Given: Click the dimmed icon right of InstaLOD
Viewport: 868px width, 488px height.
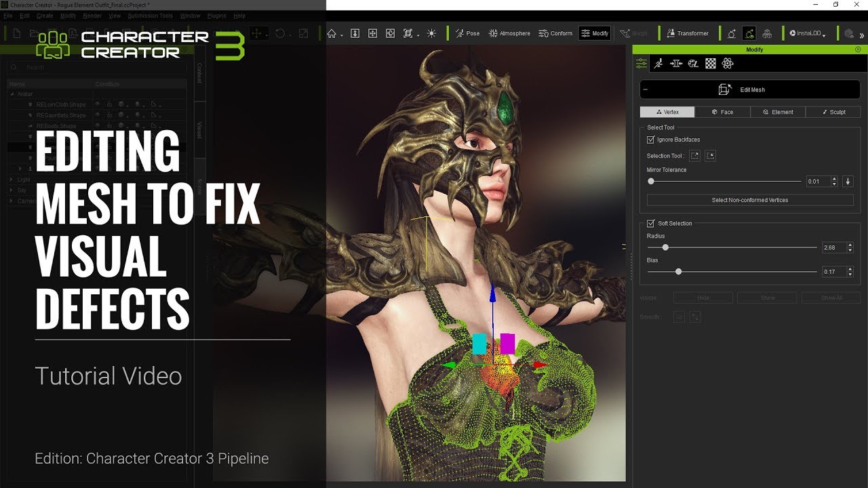Looking at the screenshot, I should pyautogui.click(x=849, y=33).
